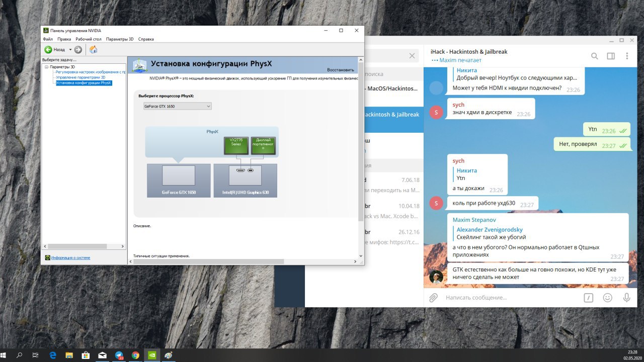Click the PhysX page header icon
Screen dimensions: 644x362
[139, 65]
